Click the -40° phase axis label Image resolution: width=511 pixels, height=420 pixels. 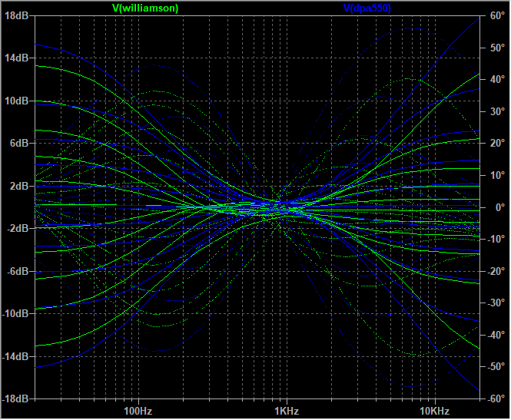pos(496,335)
